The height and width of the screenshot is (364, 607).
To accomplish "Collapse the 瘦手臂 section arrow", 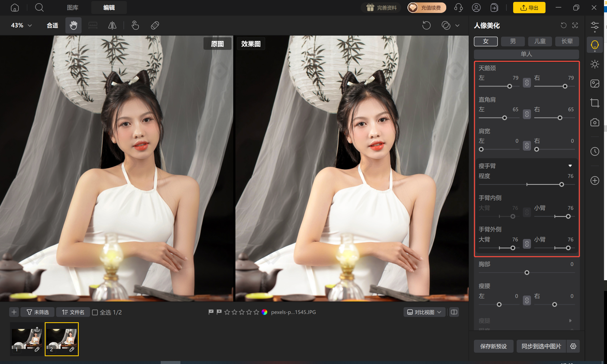I will point(570,166).
